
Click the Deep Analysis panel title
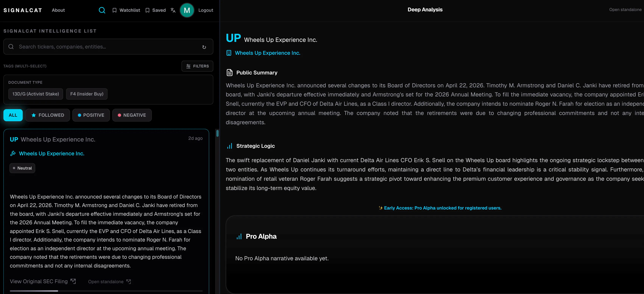tap(425, 10)
